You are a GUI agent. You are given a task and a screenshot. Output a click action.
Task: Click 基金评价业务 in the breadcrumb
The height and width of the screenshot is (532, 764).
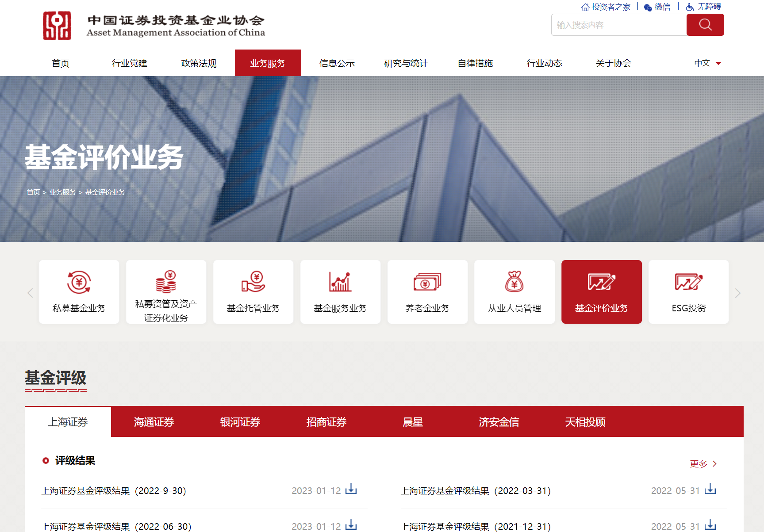coord(105,192)
